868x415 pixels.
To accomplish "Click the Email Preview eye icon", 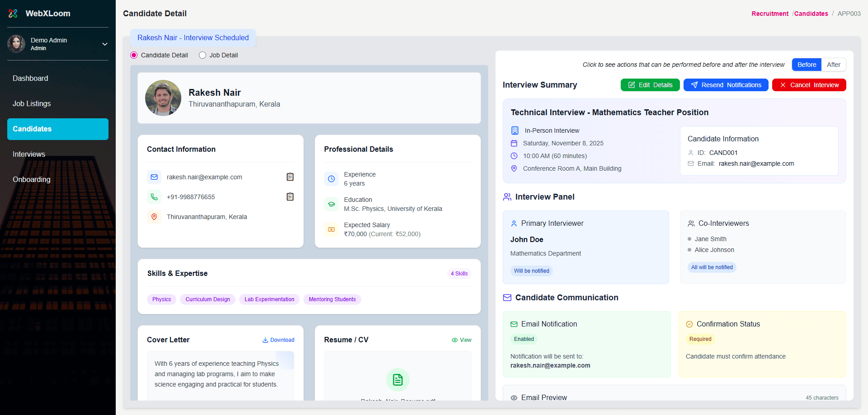I will [x=514, y=398].
